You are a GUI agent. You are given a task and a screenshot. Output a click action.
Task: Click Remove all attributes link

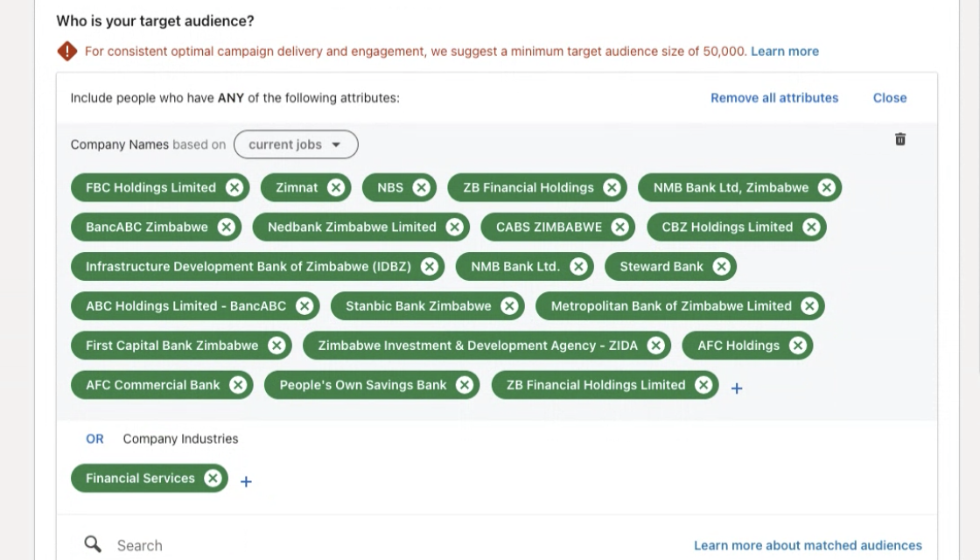[773, 98]
